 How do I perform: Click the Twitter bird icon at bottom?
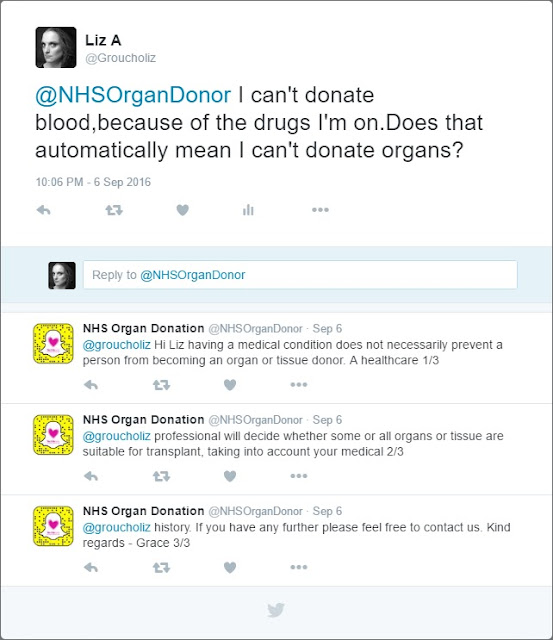coord(276,610)
